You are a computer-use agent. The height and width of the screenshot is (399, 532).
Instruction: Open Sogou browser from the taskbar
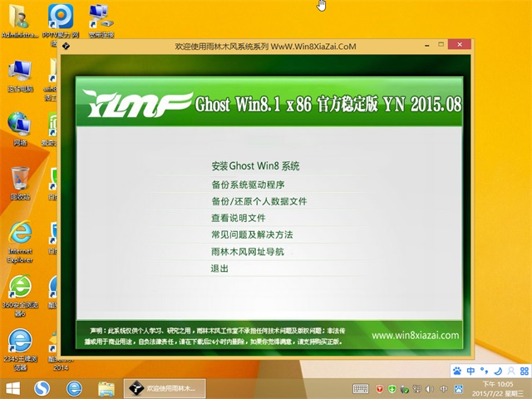[x=42, y=388]
